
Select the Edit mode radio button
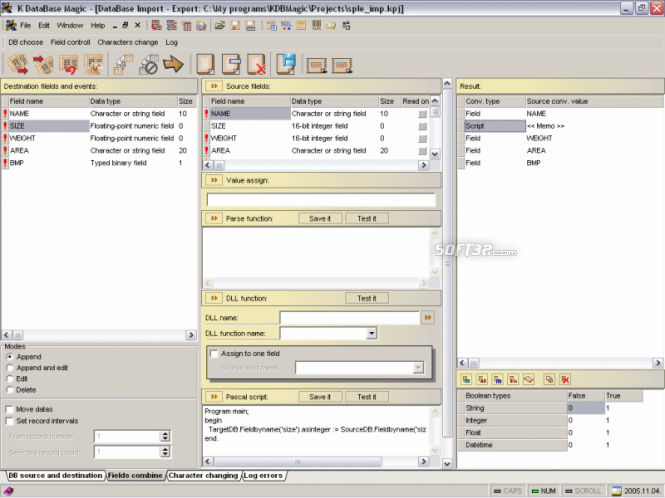click(x=10, y=379)
